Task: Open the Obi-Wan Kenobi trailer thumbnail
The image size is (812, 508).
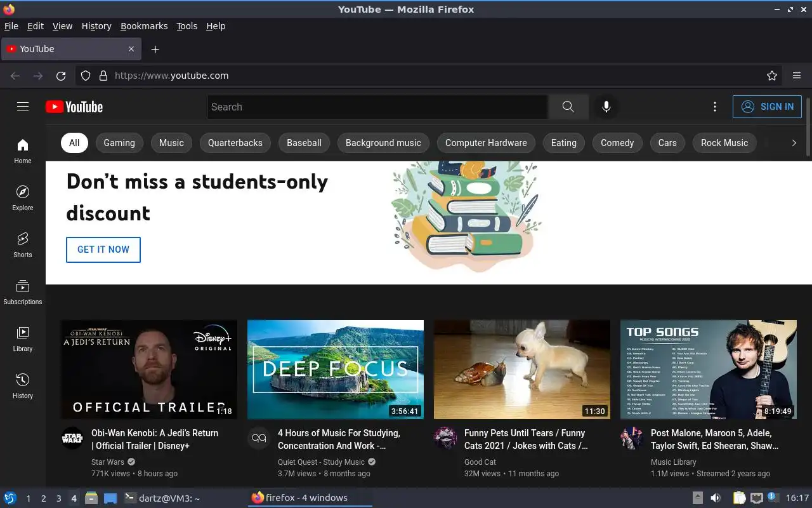Action: 149,370
